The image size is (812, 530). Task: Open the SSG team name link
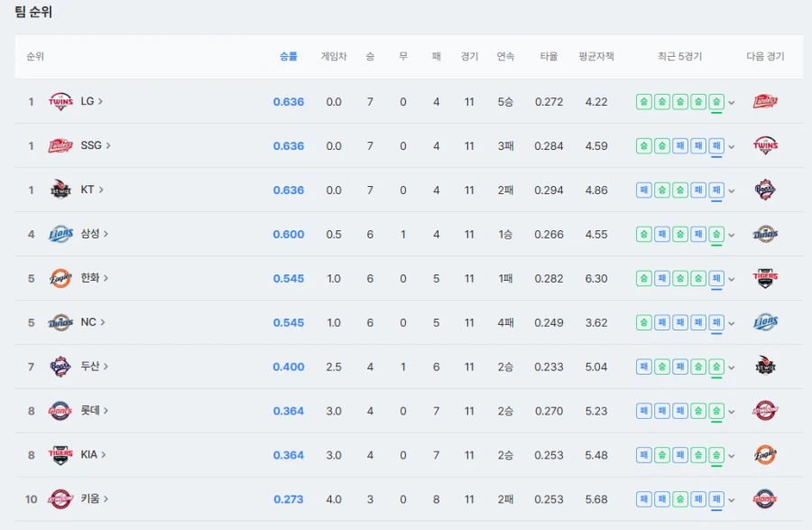click(x=92, y=145)
